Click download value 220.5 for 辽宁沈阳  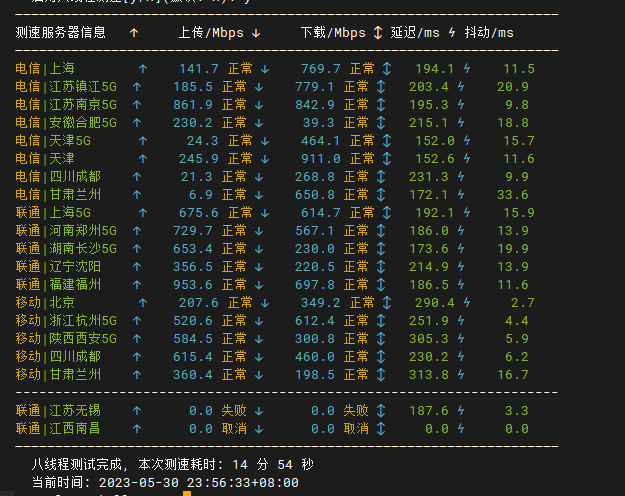[314, 266]
